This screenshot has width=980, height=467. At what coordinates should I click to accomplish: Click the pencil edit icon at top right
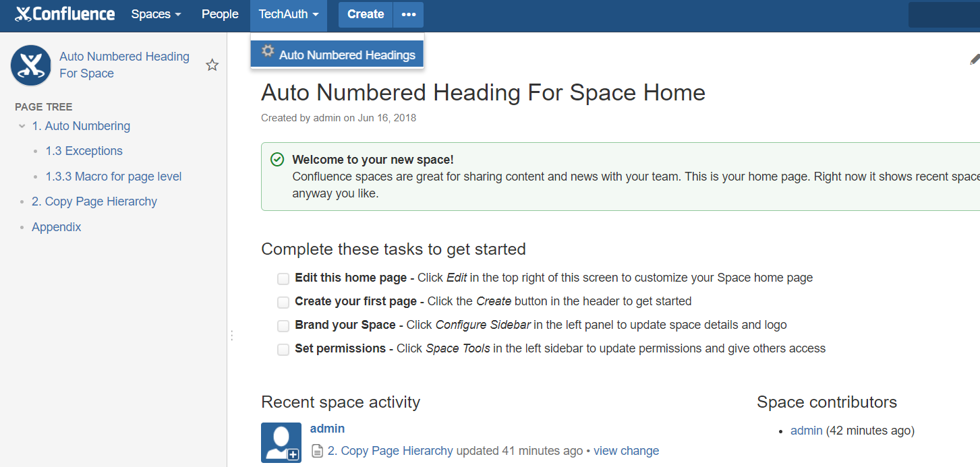(x=975, y=59)
